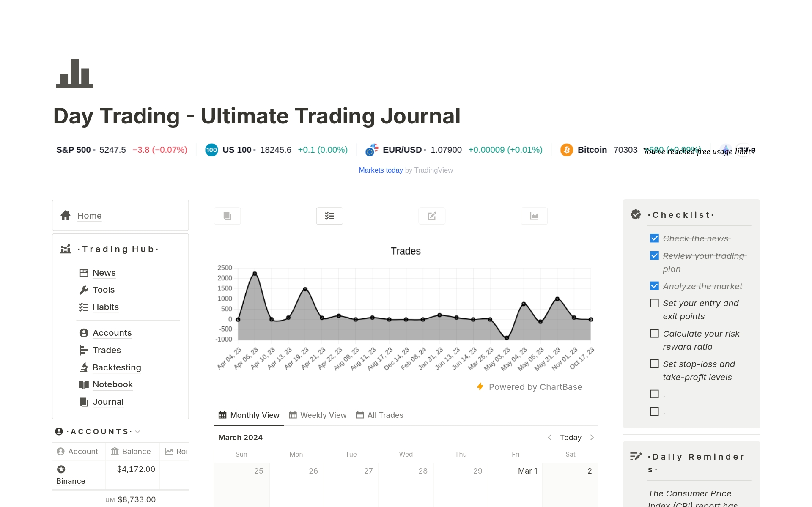Viewport: 812px width, 507px height.
Task: Check Set your entry and exit points
Action: point(654,303)
